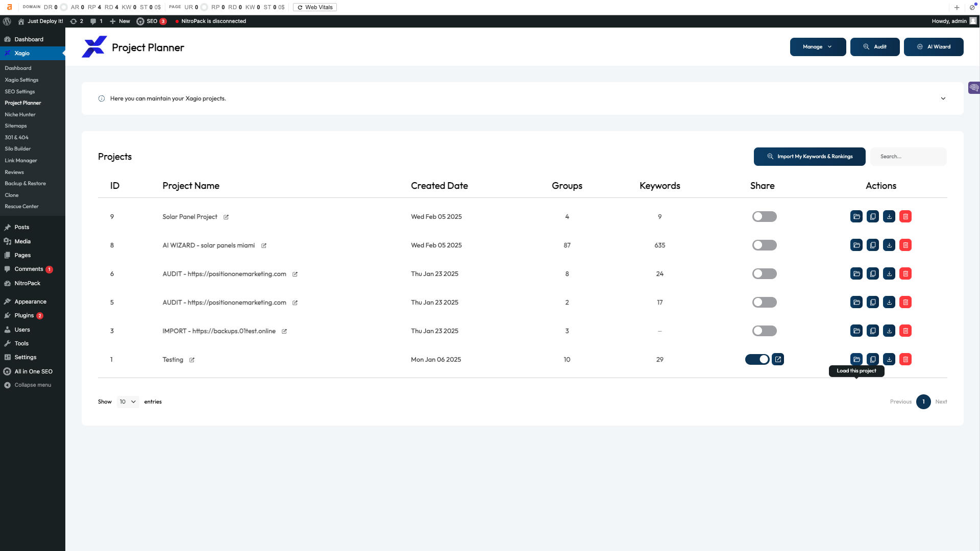Delete the Testing project

[905, 360]
